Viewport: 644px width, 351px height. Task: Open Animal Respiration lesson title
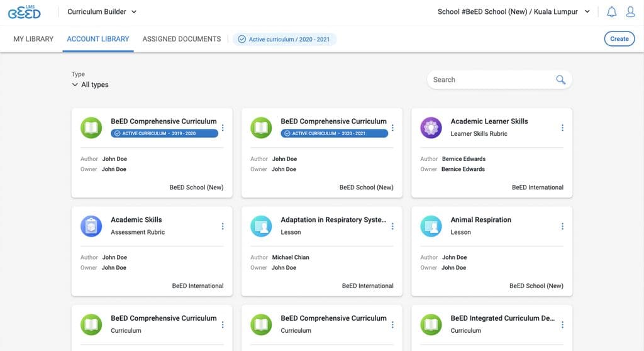click(x=481, y=220)
